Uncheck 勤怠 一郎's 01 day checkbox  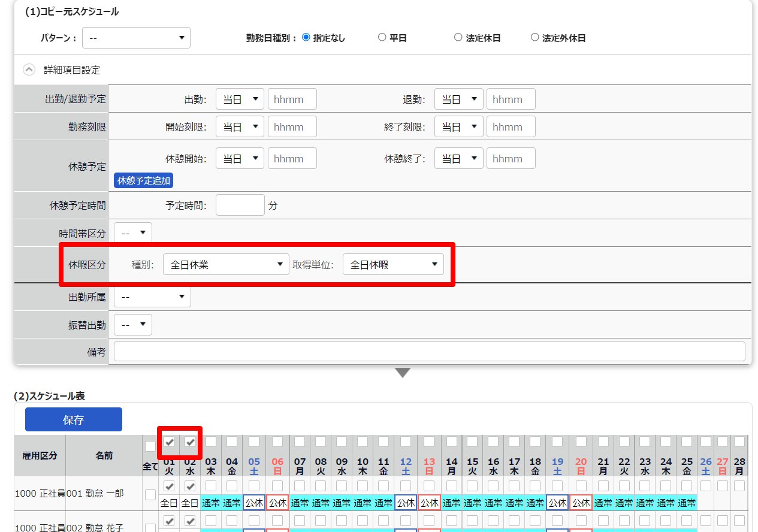tap(170, 485)
